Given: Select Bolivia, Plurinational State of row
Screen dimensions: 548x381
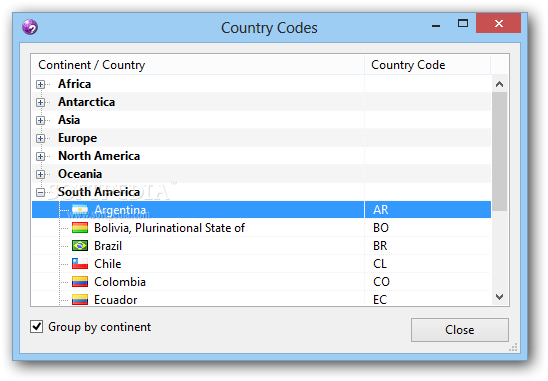Looking at the screenshot, I should coord(261,228).
